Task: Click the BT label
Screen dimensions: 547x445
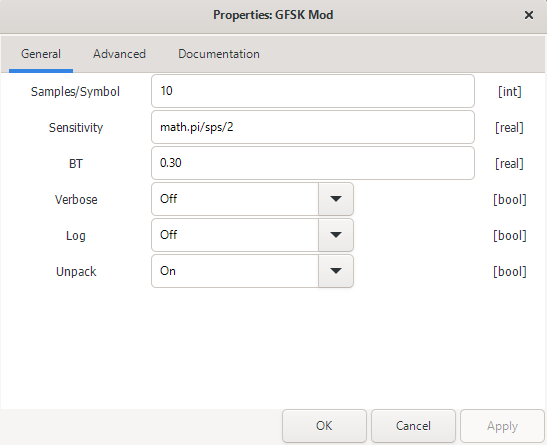Action: tap(76, 164)
